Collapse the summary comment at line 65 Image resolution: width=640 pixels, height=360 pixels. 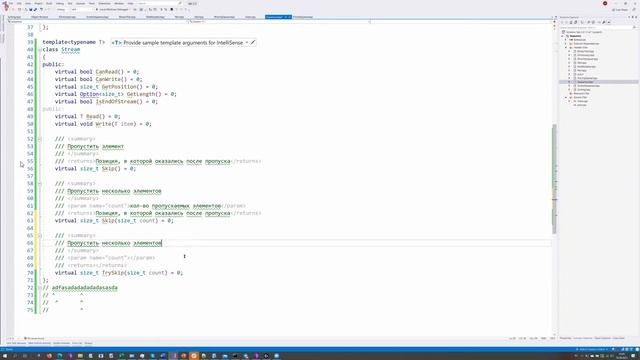pos(40,236)
